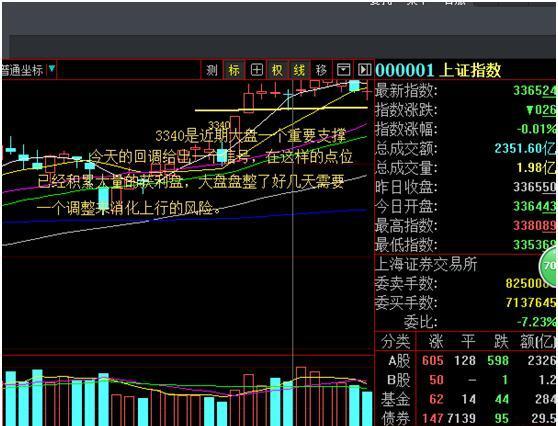Click the 分类 column header
Screen dimensions: 558x426
click(x=395, y=342)
